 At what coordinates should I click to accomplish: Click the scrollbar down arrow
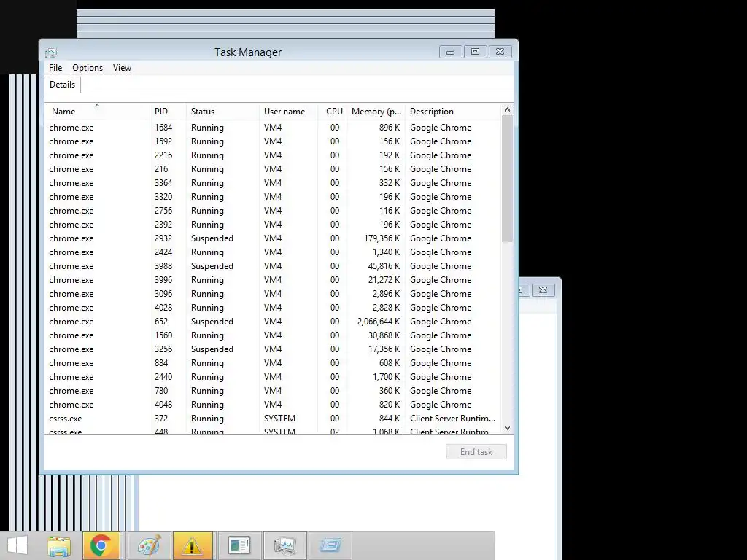[x=508, y=428]
